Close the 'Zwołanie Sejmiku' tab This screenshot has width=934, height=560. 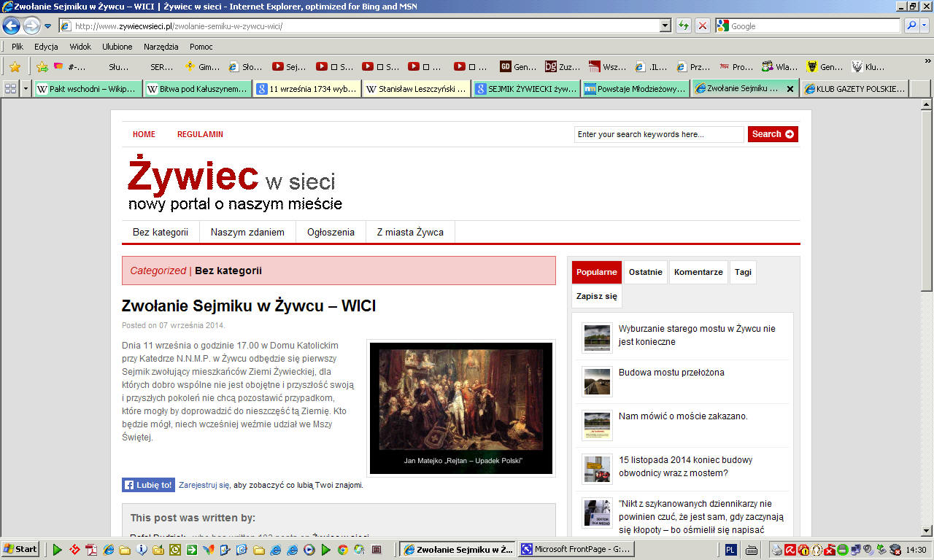coord(790,89)
